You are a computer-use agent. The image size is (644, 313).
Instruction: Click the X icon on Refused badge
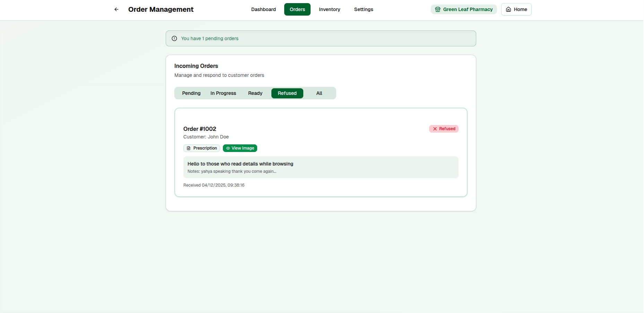(x=435, y=129)
